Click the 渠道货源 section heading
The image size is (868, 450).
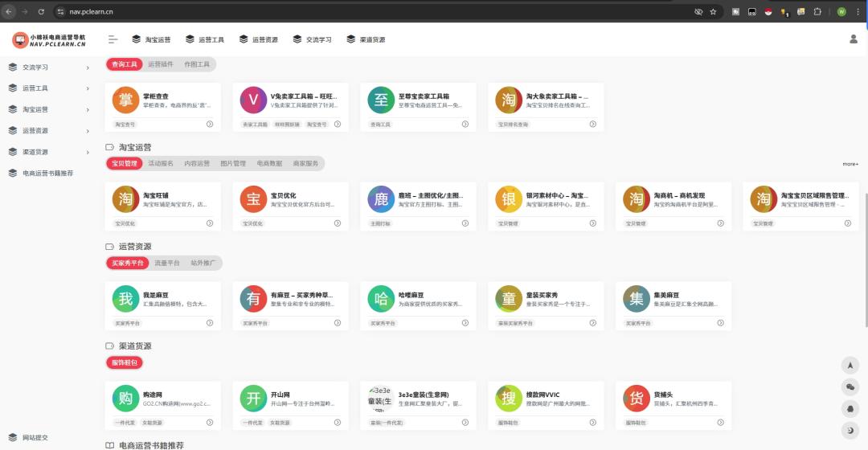[135, 346]
